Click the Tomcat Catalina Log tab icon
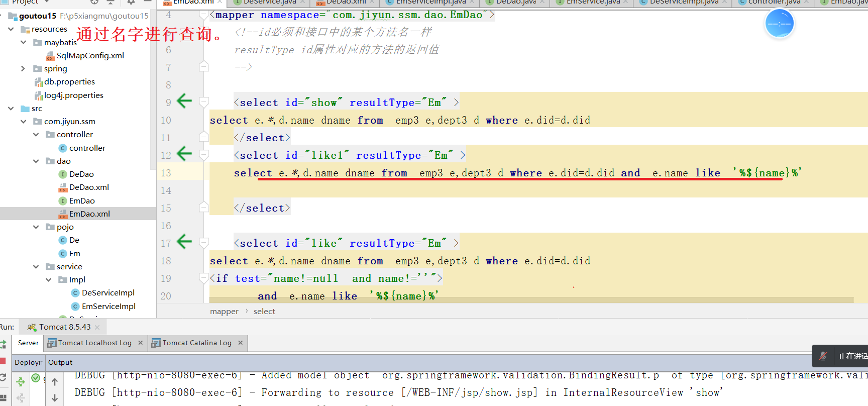The width and height of the screenshot is (868, 406). [156, 343]
